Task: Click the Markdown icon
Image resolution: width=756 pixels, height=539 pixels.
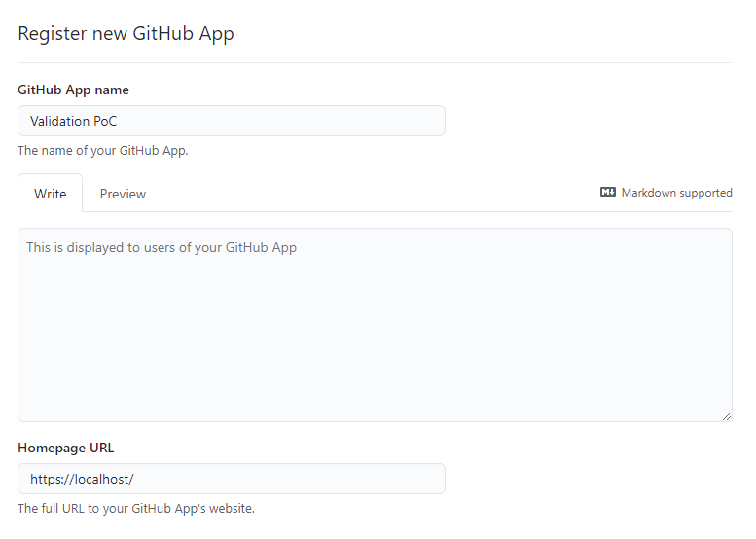Action: click(607, 192)
